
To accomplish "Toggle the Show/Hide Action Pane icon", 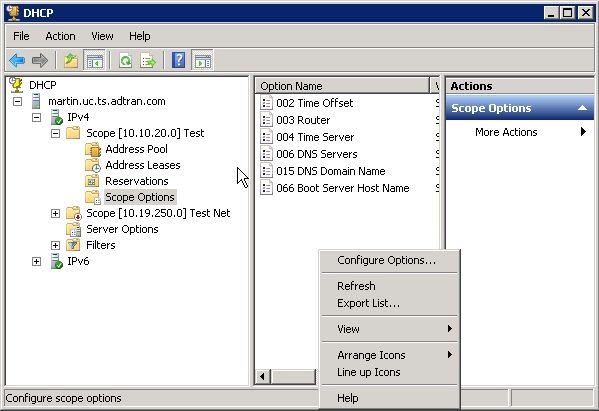I will click(202, 60).
